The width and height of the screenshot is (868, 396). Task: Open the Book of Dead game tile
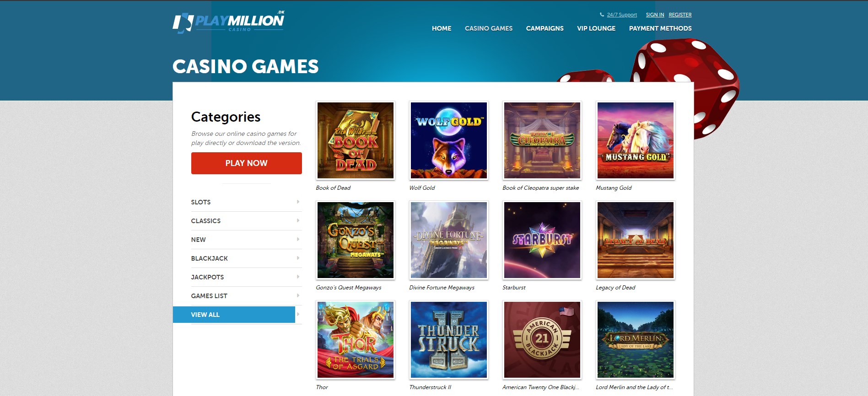coord(356,140)
